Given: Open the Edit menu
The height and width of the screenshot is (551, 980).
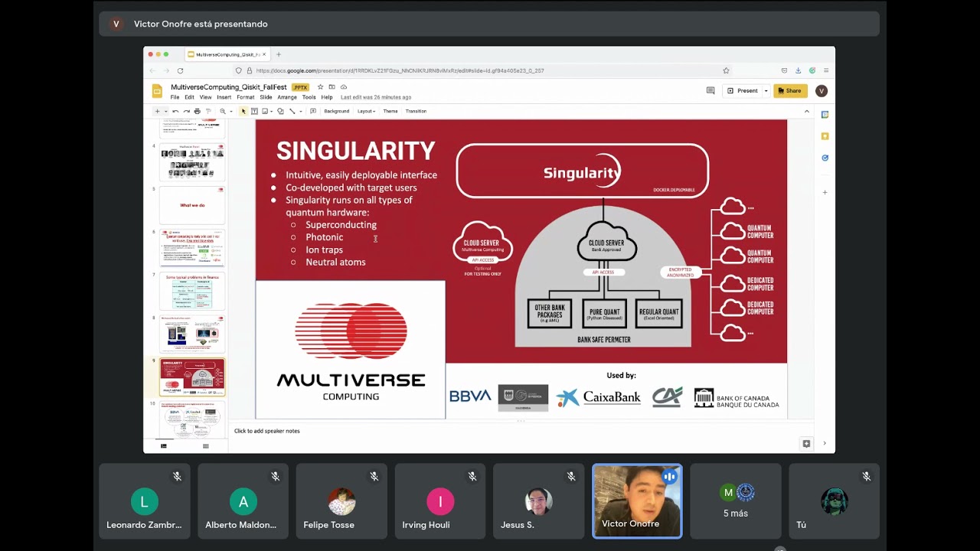Looking at the screenshot, I should pyautogui.click(x=189, y=97).
